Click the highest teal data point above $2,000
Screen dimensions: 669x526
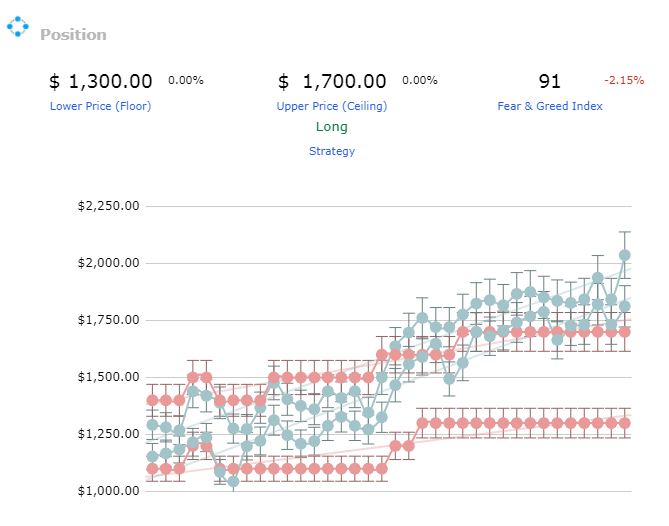625,255
